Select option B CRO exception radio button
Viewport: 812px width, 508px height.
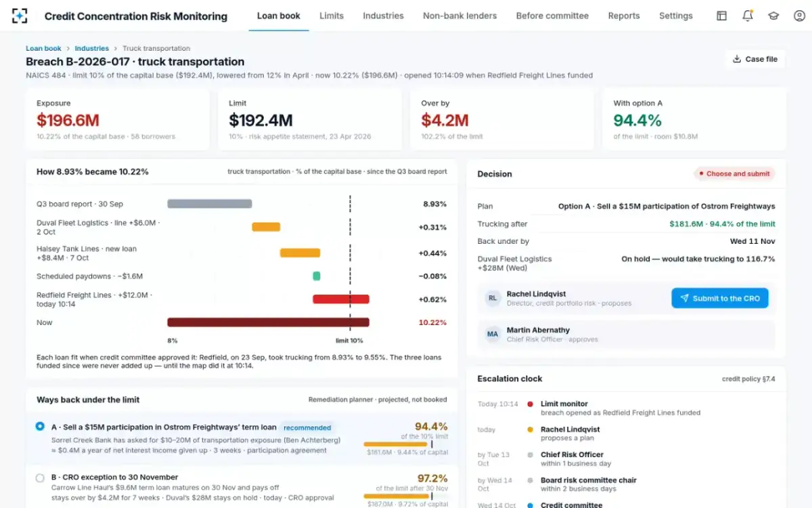[40, 478]
